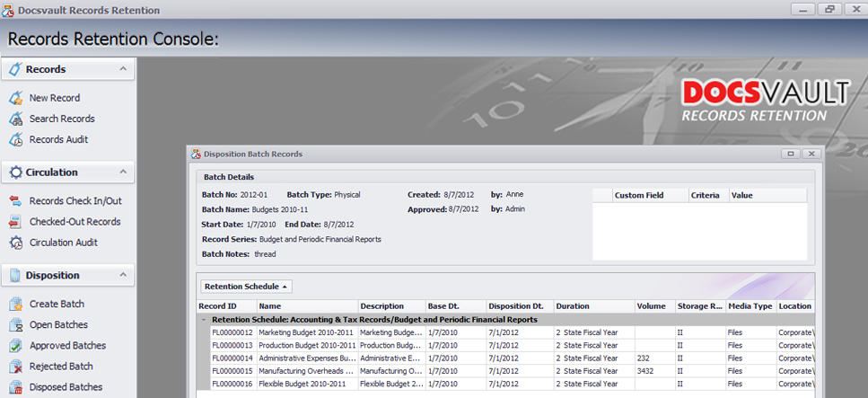Open Circulation Audit link
This screenshot has height=398, width=868.
pos(64,243)
